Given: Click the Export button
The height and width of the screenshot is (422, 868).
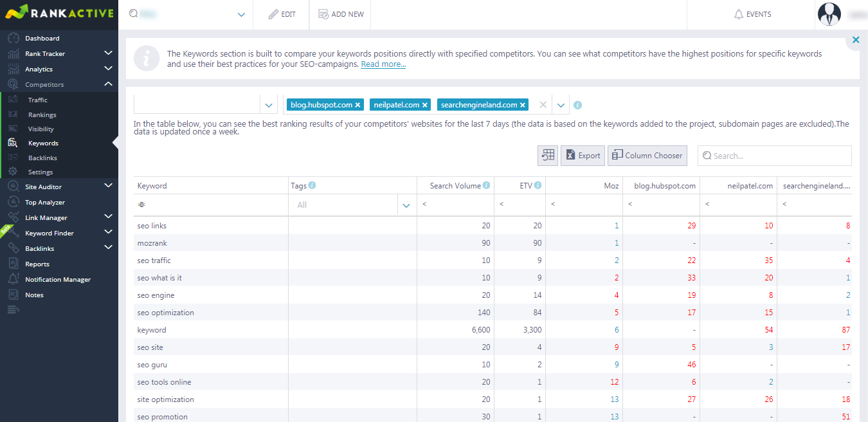Looking at the screenshot, I should pyautogui.click(x=583, y=155).
